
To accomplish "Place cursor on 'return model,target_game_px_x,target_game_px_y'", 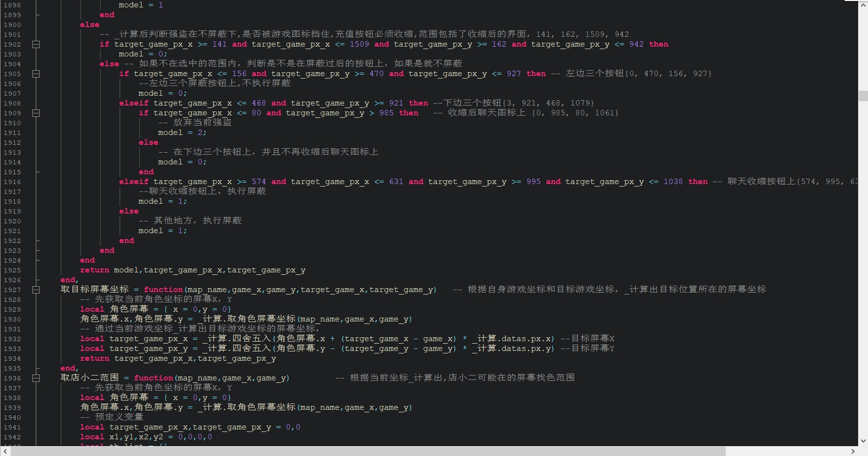I will (x=193, y=270).
